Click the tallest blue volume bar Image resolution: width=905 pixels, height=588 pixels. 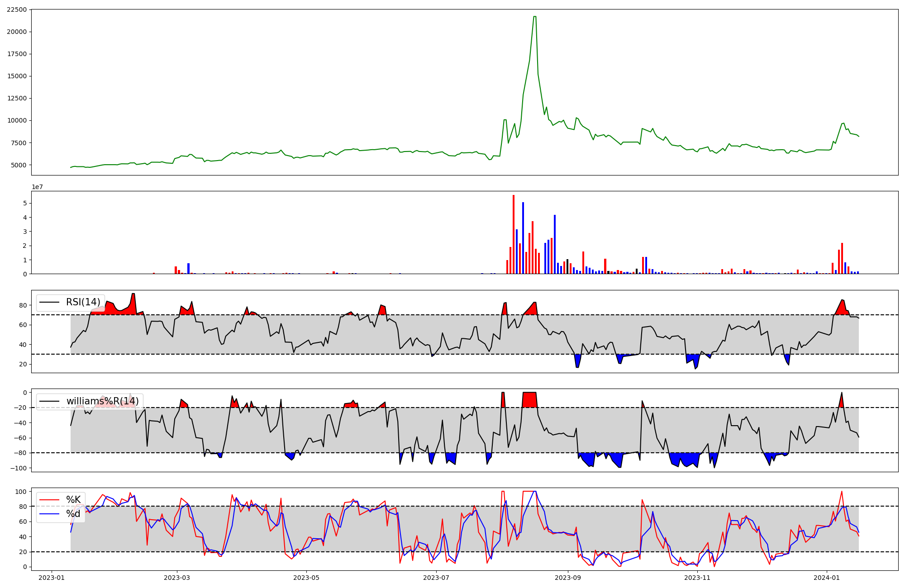(x=523, y=238)
